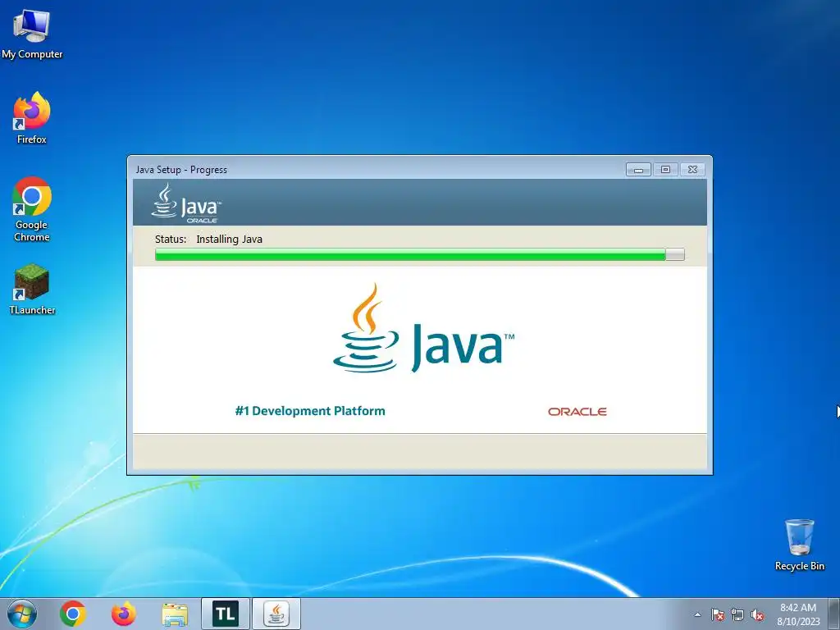The image size is (840, 630).
Task: Click the '#1 Development Platform' text
Action: pyautogui.click(x=309, y=411)
